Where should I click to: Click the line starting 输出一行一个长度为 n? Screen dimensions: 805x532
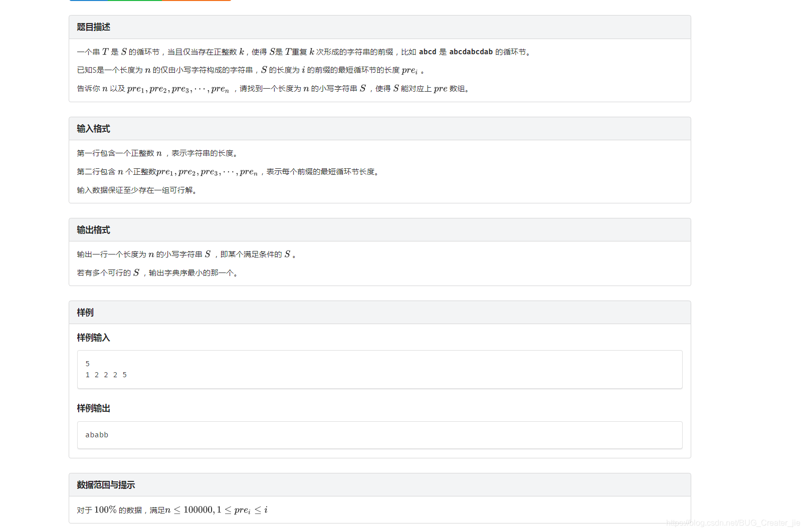186,254
